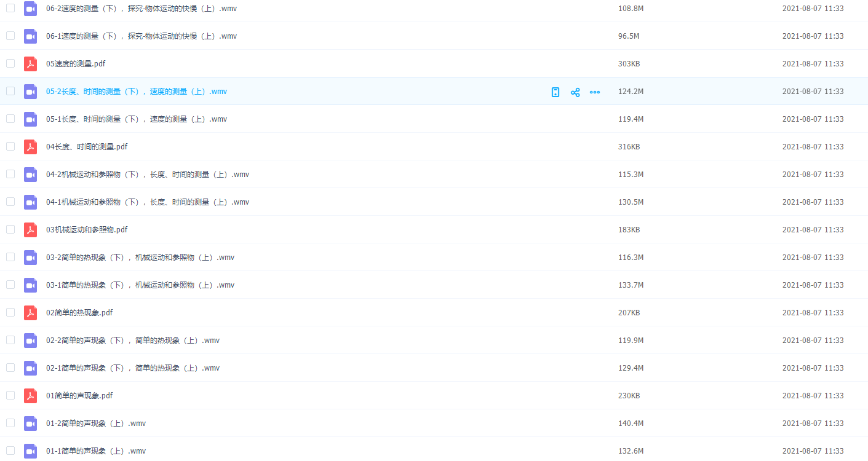
Task: Select the checkbox for 02简单的热现象.pdf
Action: tap(10, 312)
